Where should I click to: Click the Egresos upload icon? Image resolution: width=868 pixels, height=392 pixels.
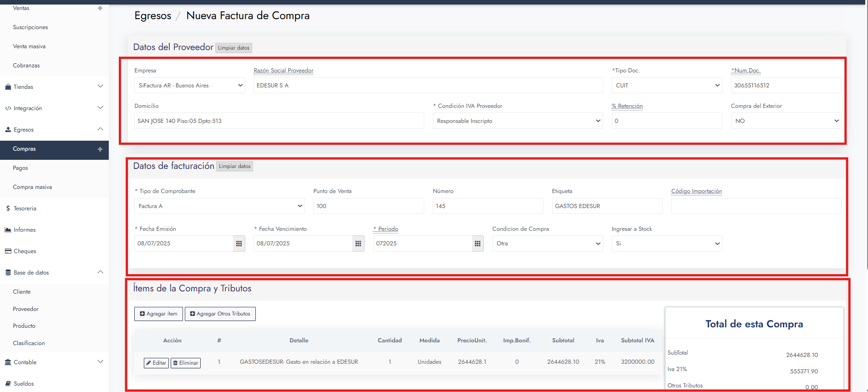click(8, 130)
